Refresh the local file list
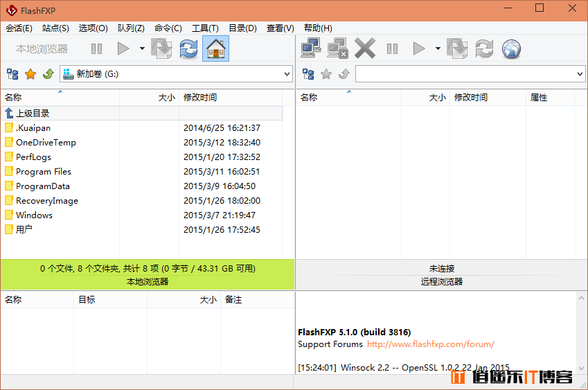 (188, 48)
